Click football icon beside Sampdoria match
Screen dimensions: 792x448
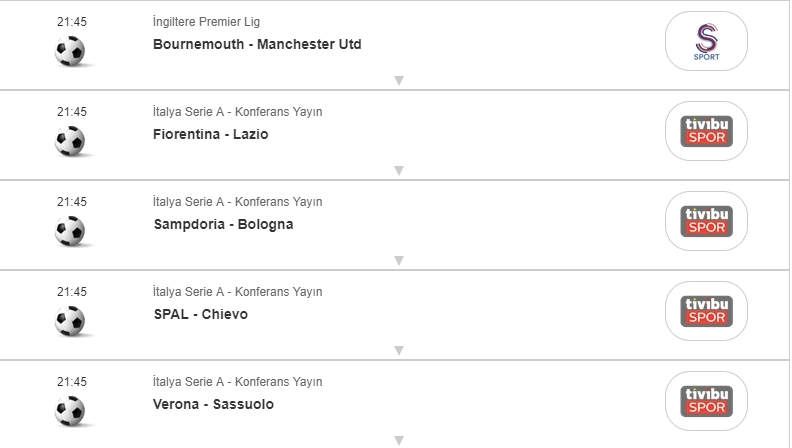70,231
